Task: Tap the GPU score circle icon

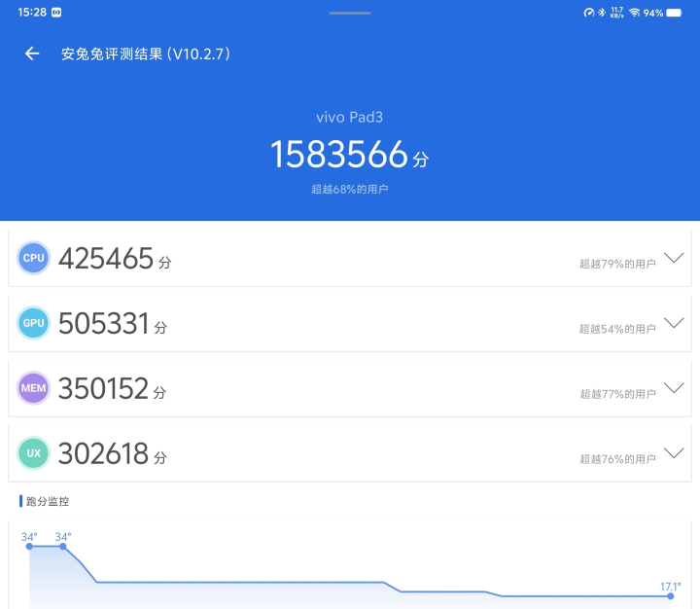Action: point(33,323)
